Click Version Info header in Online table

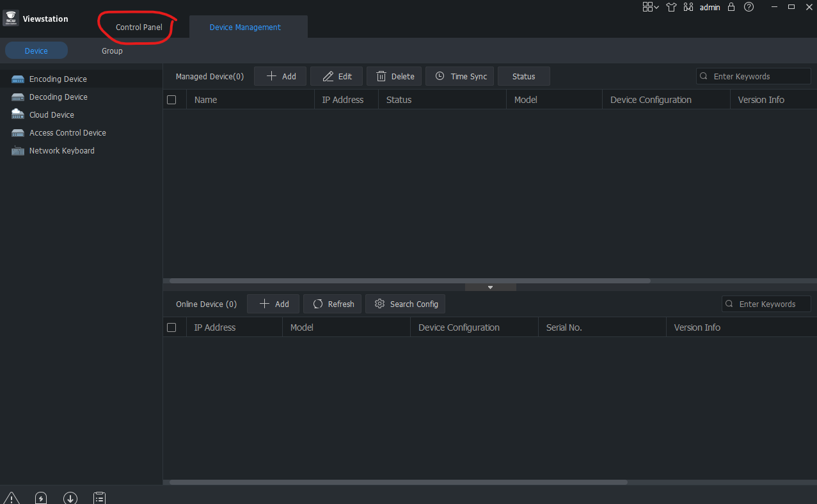click(742, 327)
